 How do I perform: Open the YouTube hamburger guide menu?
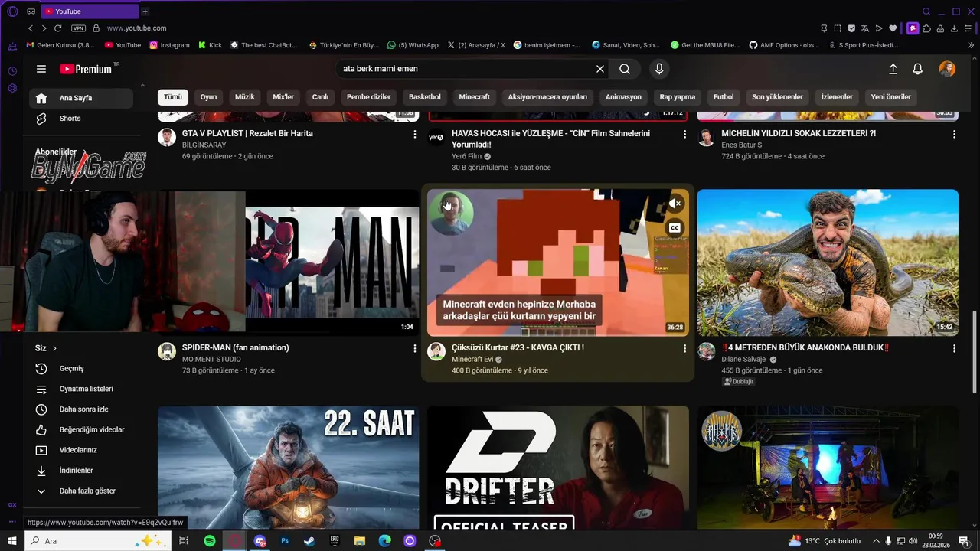click(x=41, y=69)
